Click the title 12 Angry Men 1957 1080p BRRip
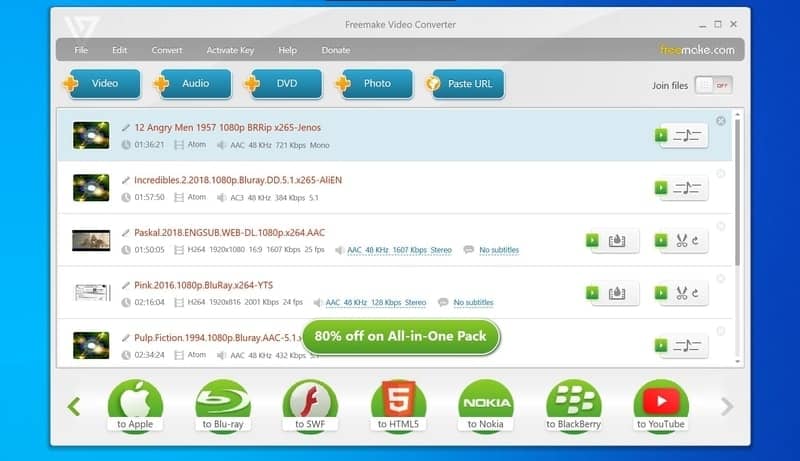Viewport: 800px width, 461px height. [x=228, y=127]
